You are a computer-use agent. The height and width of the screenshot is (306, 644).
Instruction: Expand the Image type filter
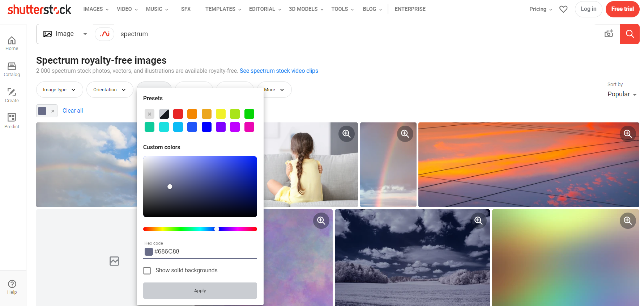pyautogui.click(x=59, y=90)
